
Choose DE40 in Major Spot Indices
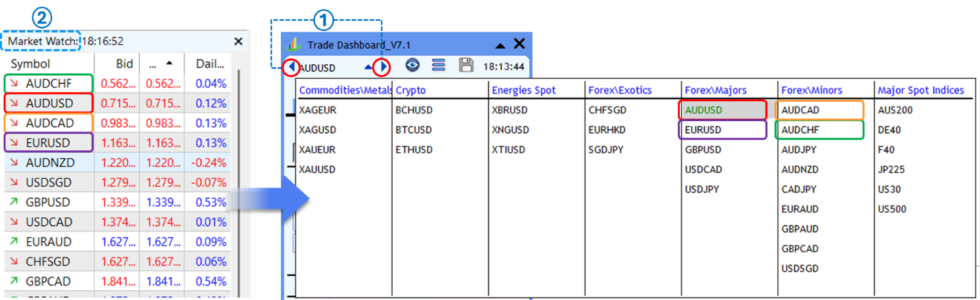coord(889,130)
